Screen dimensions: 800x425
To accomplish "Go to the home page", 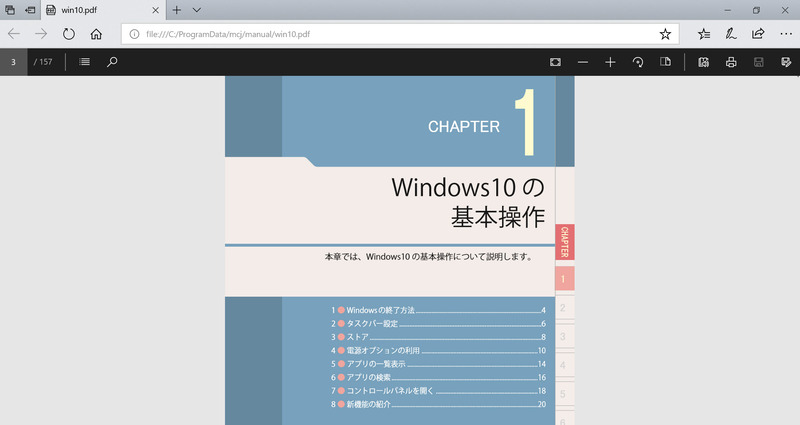I will 96,34.
